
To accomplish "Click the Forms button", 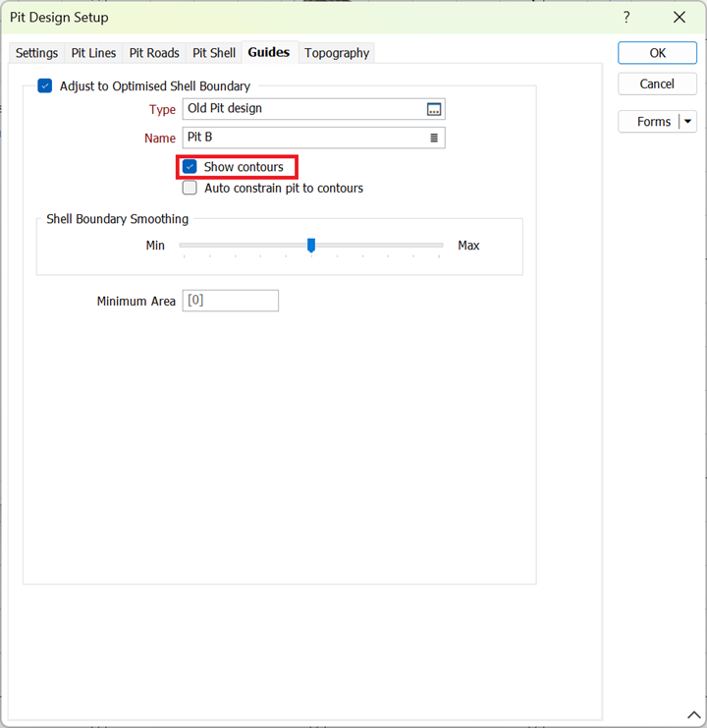I will (649, 122).
